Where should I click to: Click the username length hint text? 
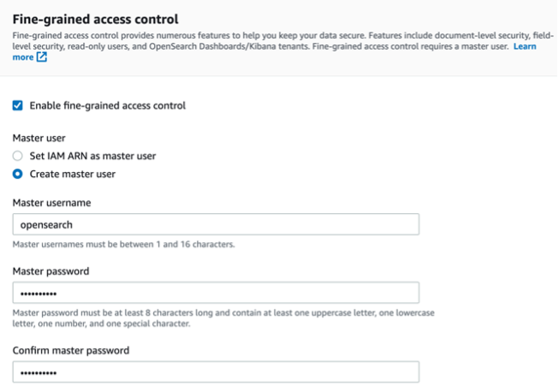tap(123, 244)
